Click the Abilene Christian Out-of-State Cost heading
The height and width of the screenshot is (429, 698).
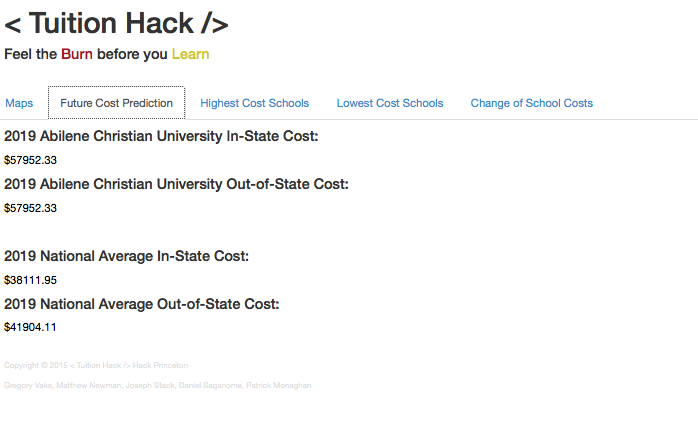coord(176,184)
